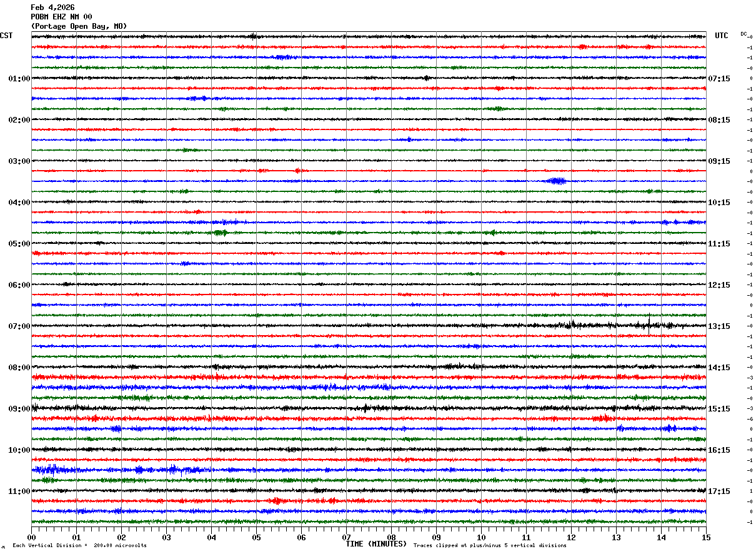
Task: Click minute tick label 05 on bottom axis
Action: pyautogui.click(x=256, y=537)
